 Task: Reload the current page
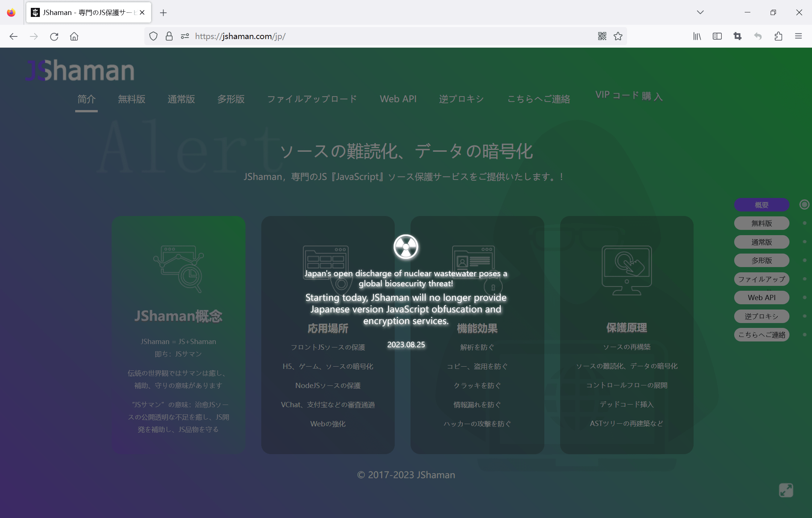[54, 36]
